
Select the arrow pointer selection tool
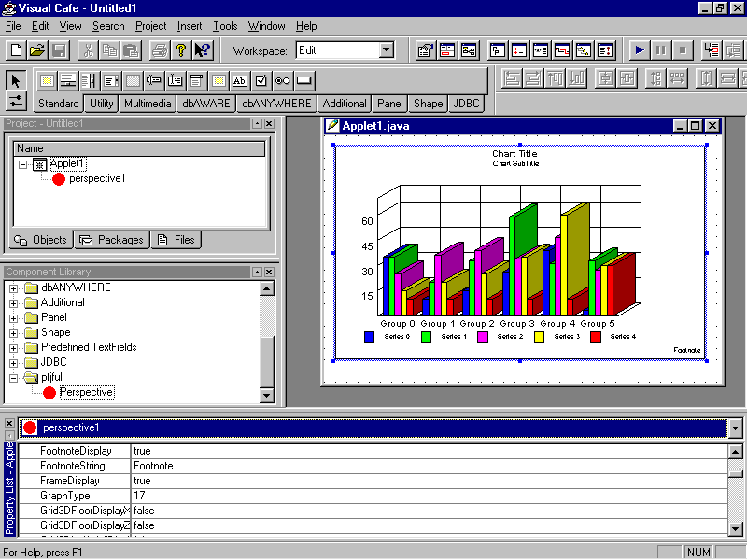pos(16,80)
